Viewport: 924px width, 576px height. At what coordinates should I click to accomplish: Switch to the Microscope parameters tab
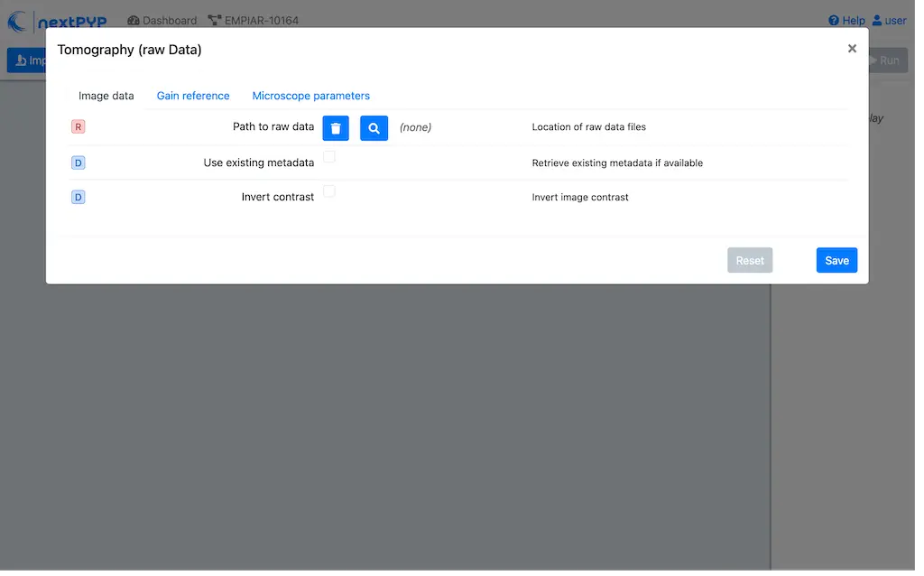click(x=310, y=96)
